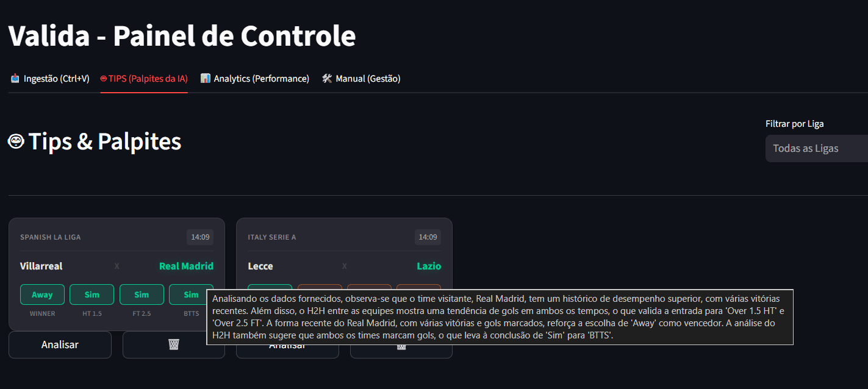Click Analisar under the Villarreal match card
868x389 pixels.
click(x=60, y=344)
